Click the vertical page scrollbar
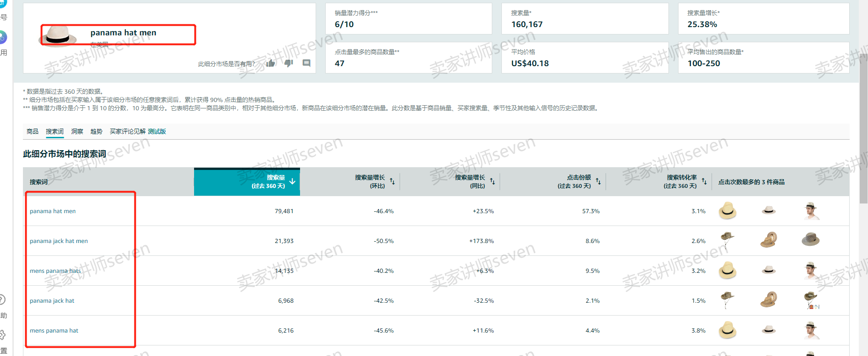 (863, 129)
